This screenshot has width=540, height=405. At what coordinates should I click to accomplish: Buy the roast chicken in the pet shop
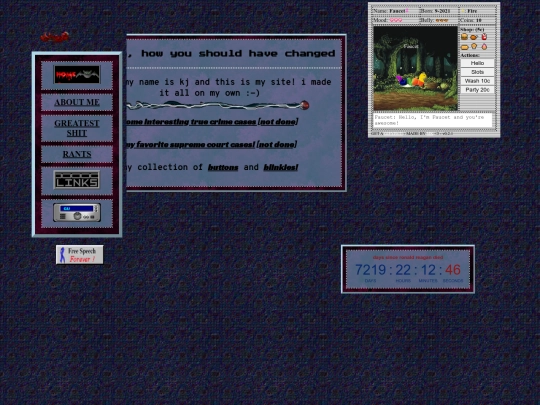pyautogui.click(x=474, y=37)
